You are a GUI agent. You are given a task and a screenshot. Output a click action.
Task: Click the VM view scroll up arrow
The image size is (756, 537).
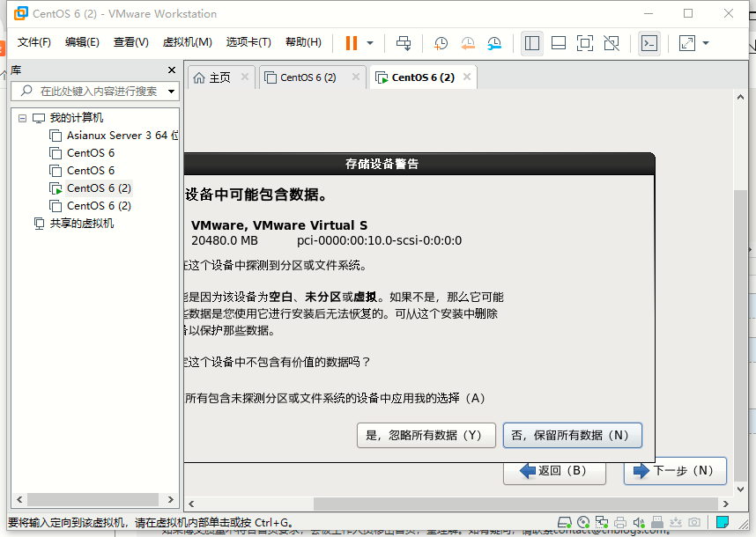[x=740, y=98]
